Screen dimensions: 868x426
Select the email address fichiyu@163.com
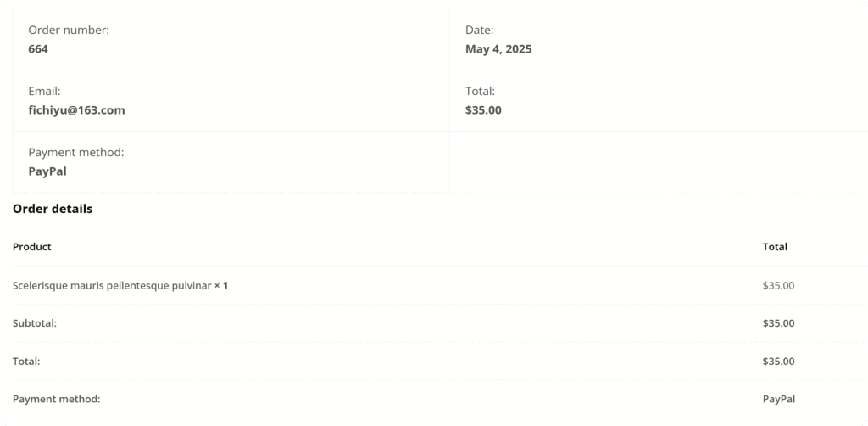tap(76, 110)
